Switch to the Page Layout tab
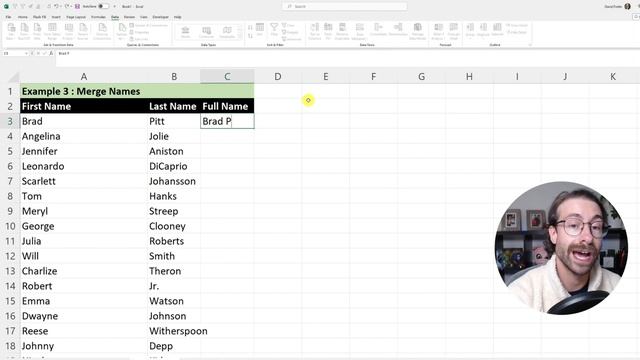This screenshot has width=640, height=360. [76, 17]
